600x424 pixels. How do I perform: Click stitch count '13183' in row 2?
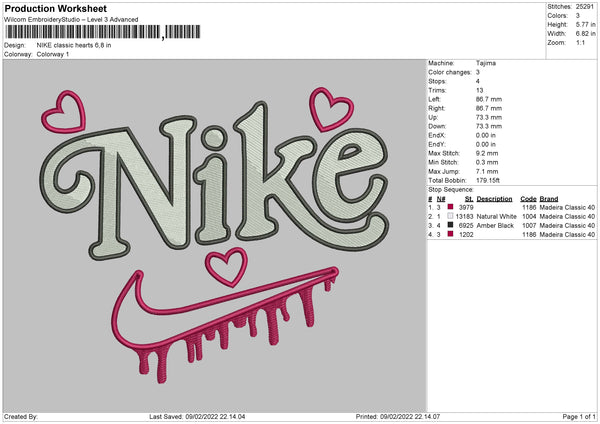pyautogui.click(x=465, y=217)
